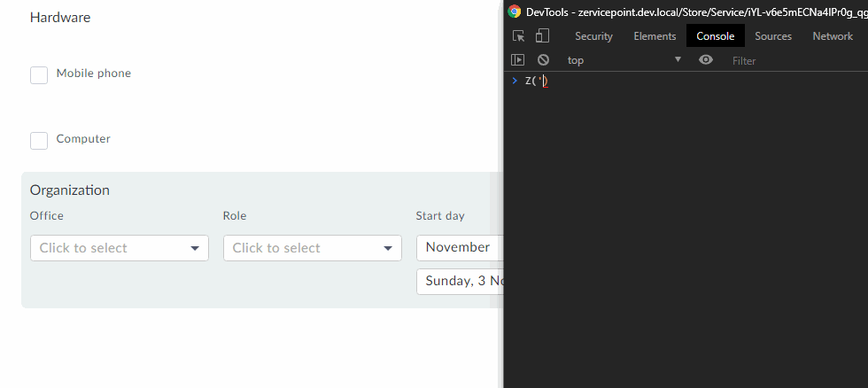This screenshot has width=868, height=388.
Task: Select the Network tab
Action: tap(833, 36)
